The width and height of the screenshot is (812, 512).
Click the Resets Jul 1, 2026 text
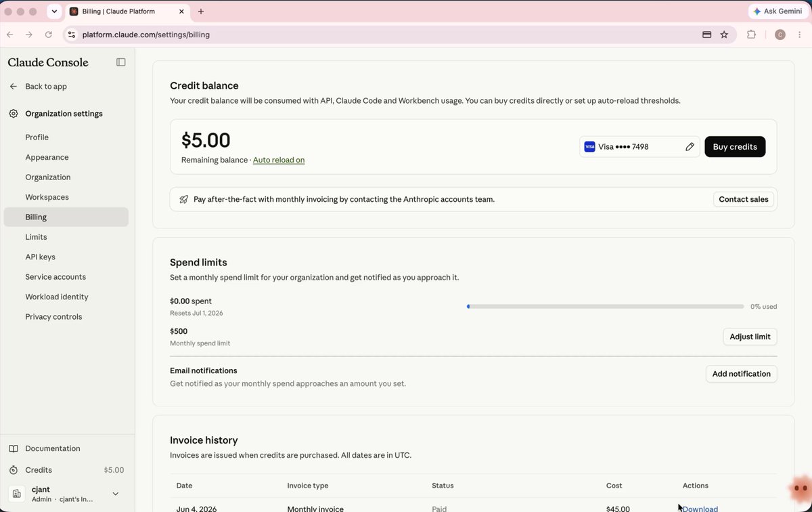[x=196, y=314]
